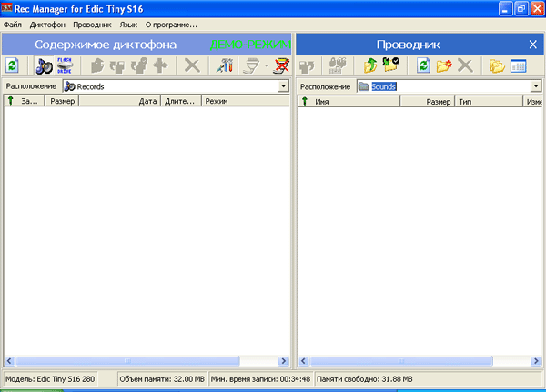This screenshot has height=392, width=546.
Task: Sort Explorer list by Тип column
Action: pyautogui.click(x=489, y=102)
